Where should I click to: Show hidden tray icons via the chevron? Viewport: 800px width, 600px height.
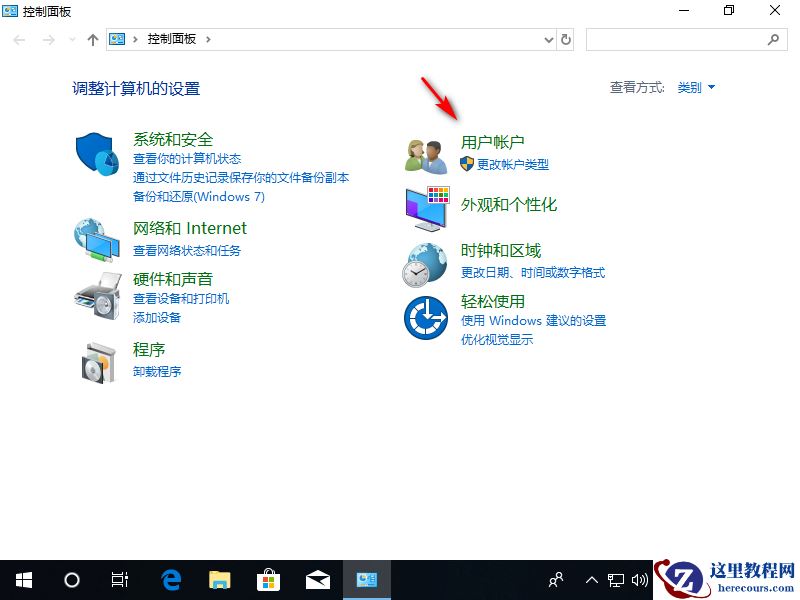(592, 580)
